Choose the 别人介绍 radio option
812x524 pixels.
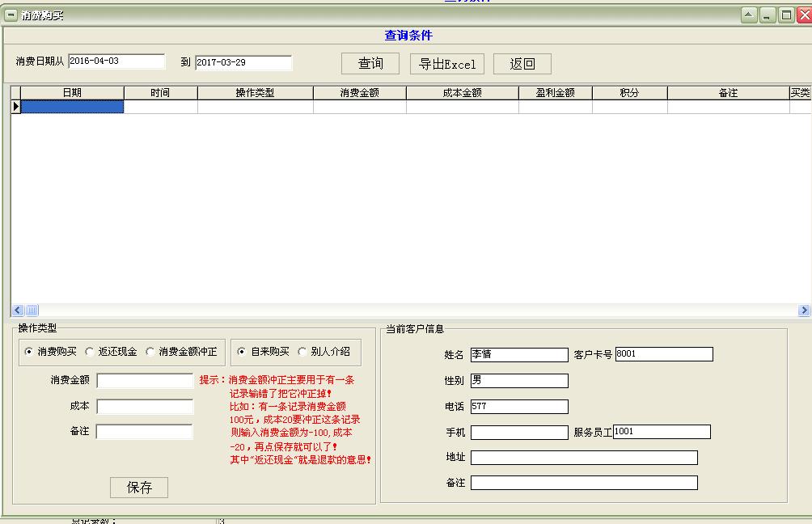302,352
